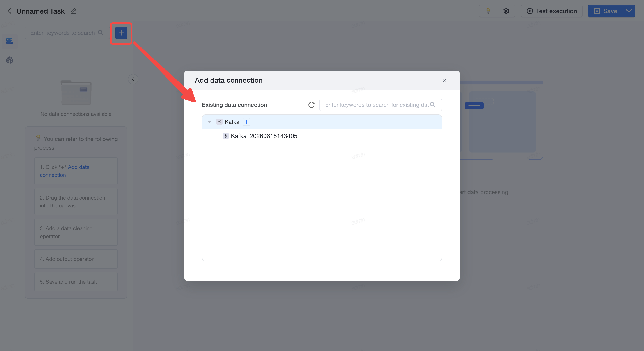Image resolution: width=644 pixels, height=351 pixels.
Task: Click the Test execution button
Action: point(552,11)
